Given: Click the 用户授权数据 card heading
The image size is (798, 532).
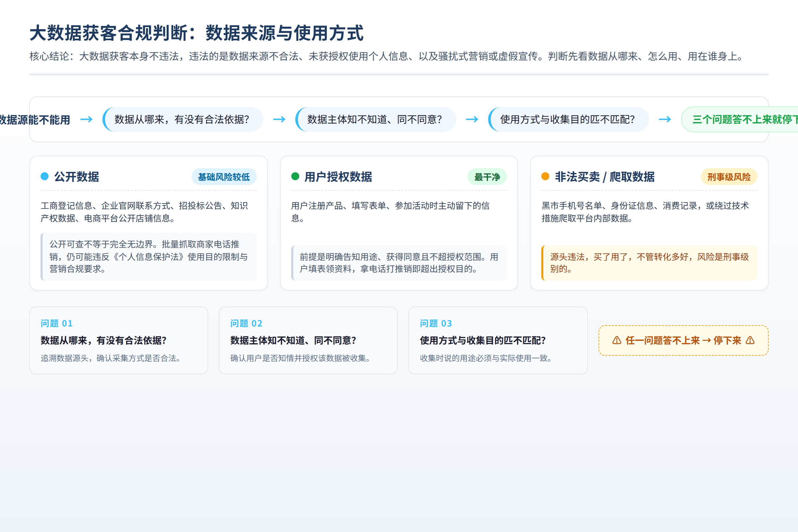Looking at the screenshot, I should 338,177.
